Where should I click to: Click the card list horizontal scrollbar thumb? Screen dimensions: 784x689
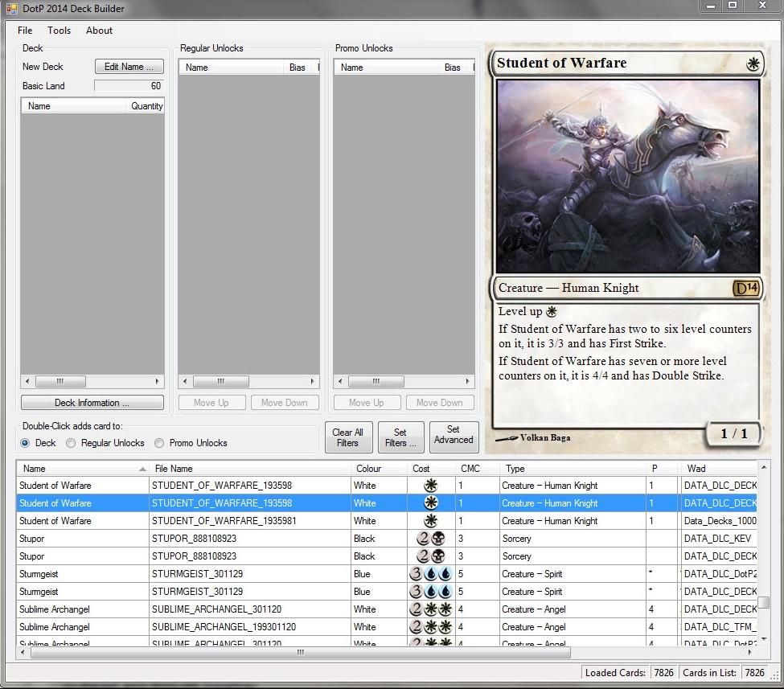coord(301,653)
